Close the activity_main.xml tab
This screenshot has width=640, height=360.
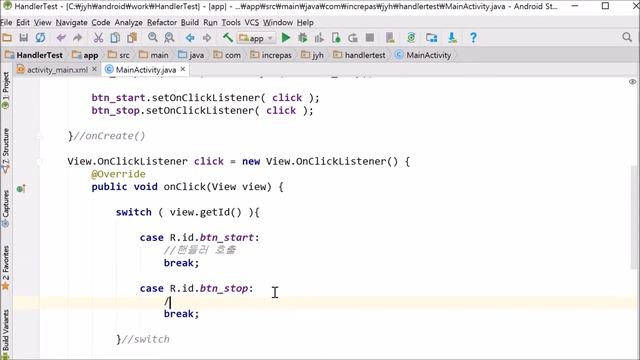tap(94, 69)
